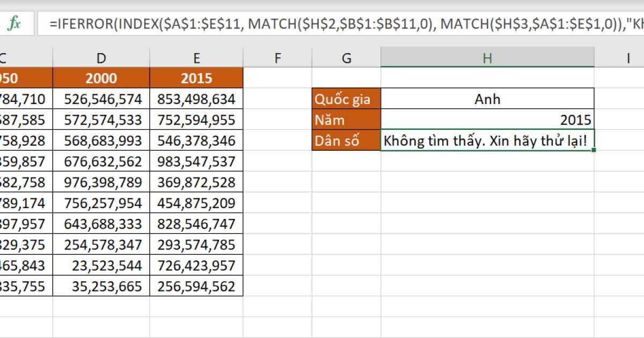Select the country cell containing Anh
The image size is (644, 338).
[x=487, y=99]
